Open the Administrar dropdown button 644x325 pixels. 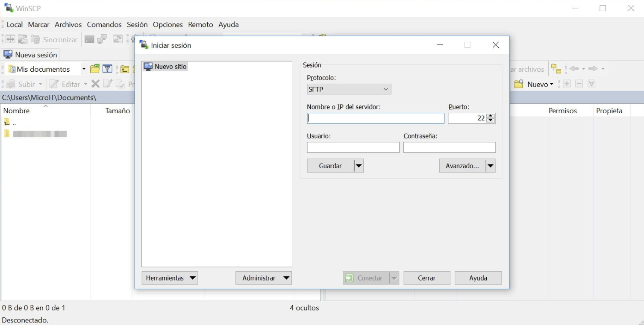pos(264,278)
